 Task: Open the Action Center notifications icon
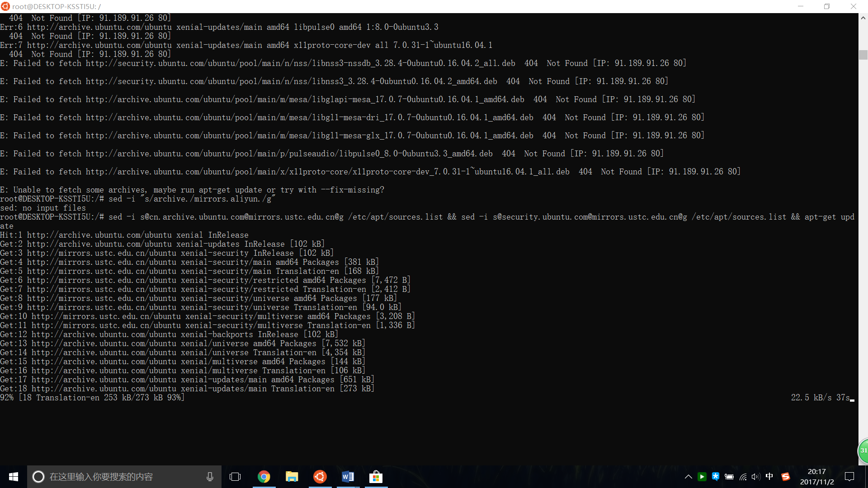(x=849, y=477)
